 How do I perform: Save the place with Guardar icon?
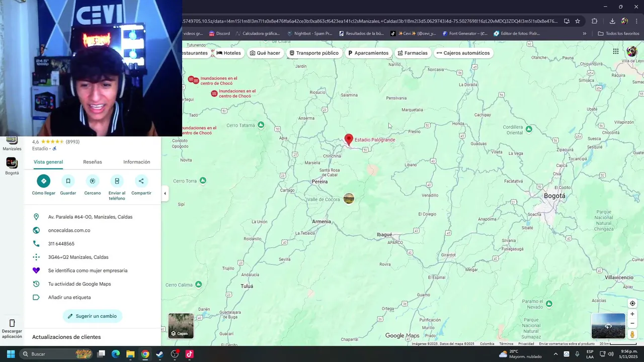click(x=68, y=181)
